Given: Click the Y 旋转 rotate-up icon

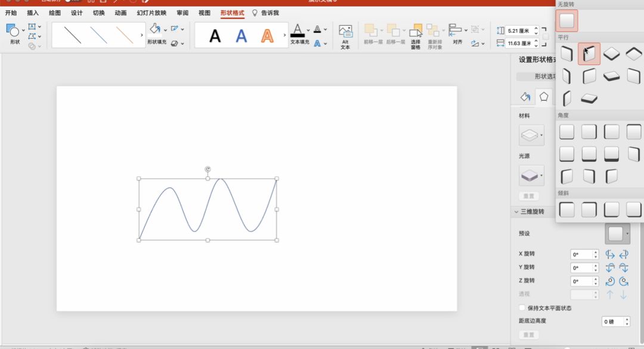Looking at the screenshot, I should coord(610,268).
